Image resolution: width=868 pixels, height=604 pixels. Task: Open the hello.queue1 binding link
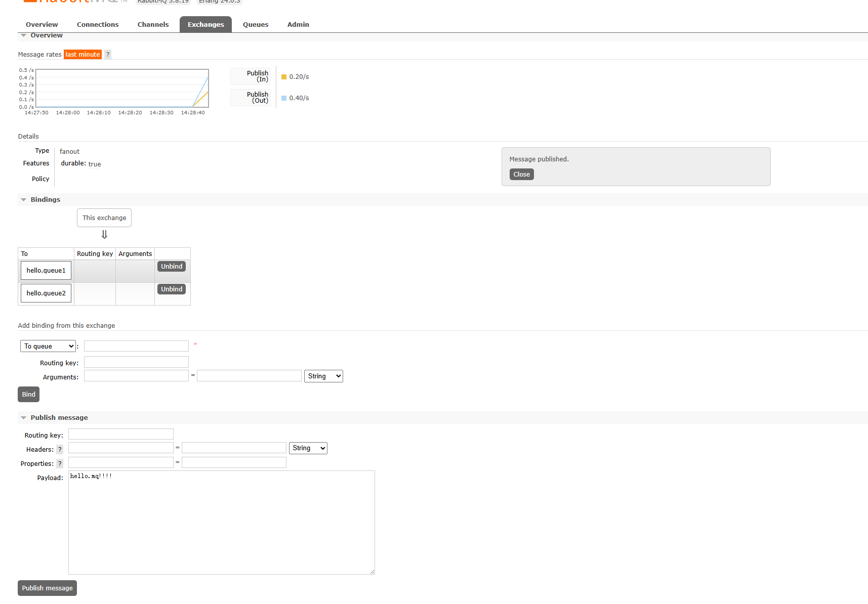[46, 270]
